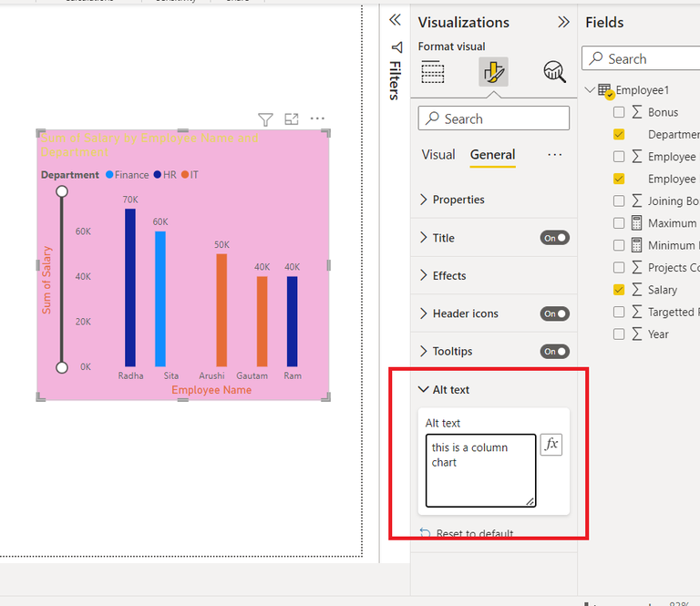
Task: Uncheck the Salary field checkbox
Action: (x=619, y=290)
